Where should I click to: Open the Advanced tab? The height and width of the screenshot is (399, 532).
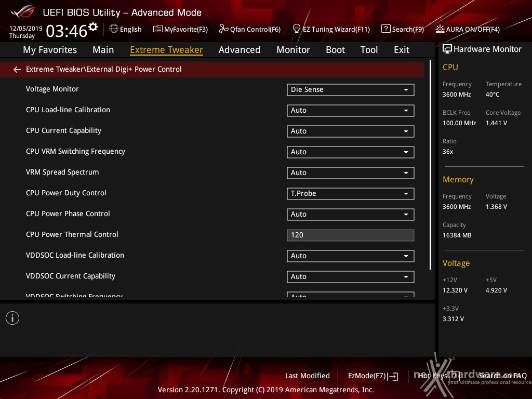[239, 50]
